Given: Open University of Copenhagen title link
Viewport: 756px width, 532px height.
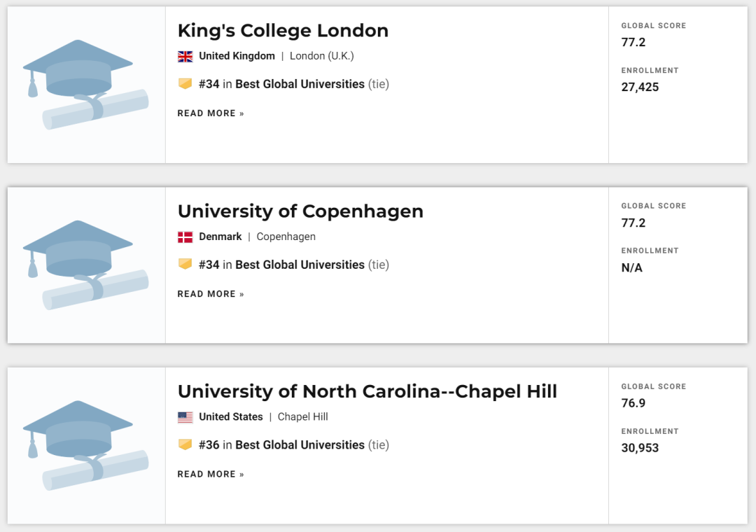Looking at the screenshot, I should (300, 211).
